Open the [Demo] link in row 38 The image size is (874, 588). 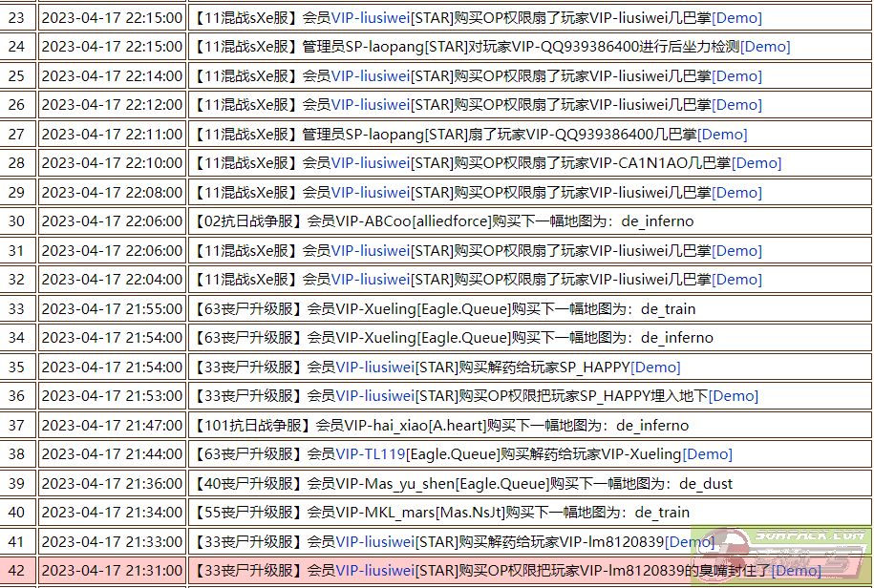[x=708, y=454]
